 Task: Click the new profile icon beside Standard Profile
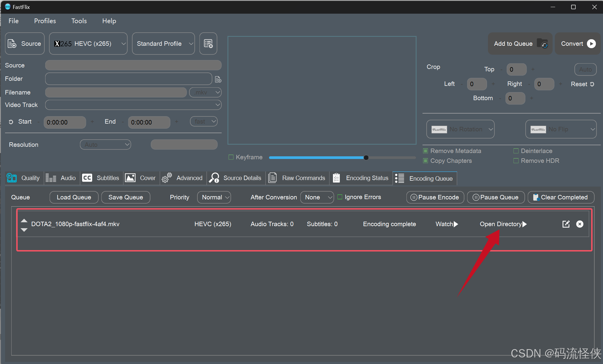click(x=208, y=44)
